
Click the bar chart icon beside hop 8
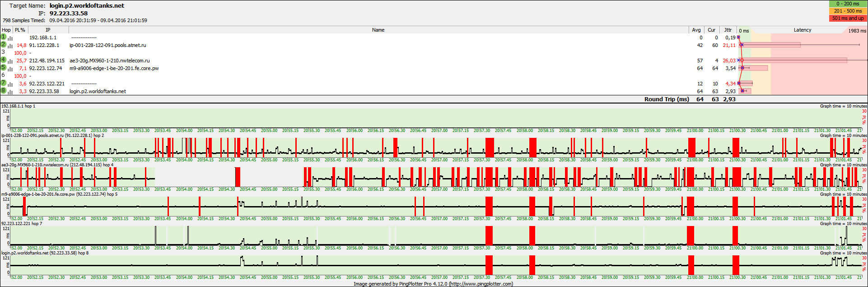point(10,91)
